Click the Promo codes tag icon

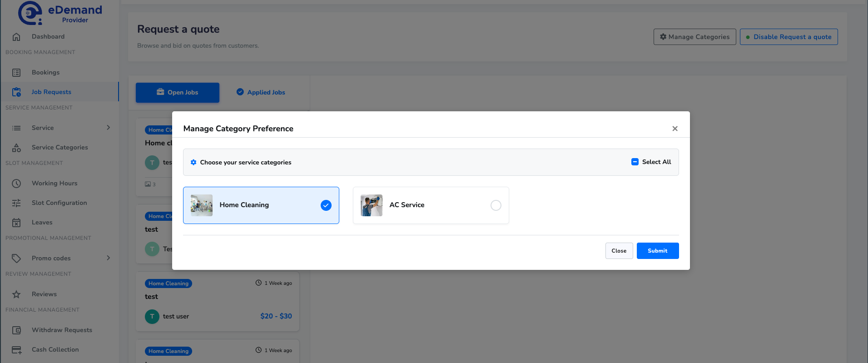coord(16,259)
